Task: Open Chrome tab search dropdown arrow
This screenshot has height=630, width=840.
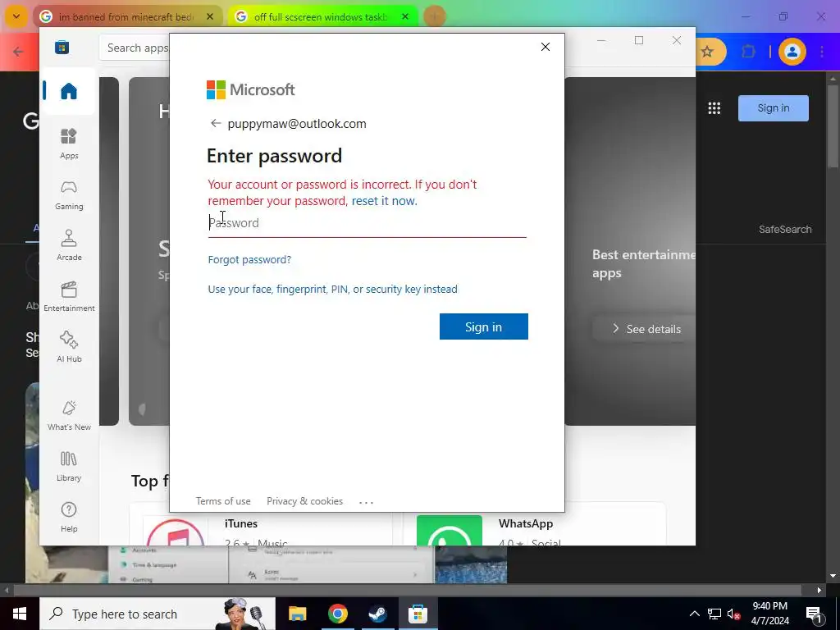Action: pyautogui.click(x=16, y=16)
